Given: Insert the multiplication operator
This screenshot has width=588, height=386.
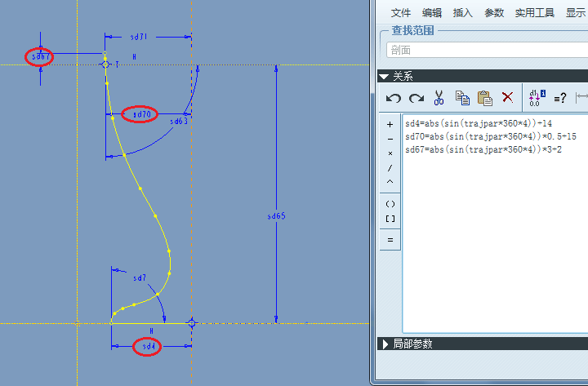Looking at the screenshot, I should [x=390, y=153].
